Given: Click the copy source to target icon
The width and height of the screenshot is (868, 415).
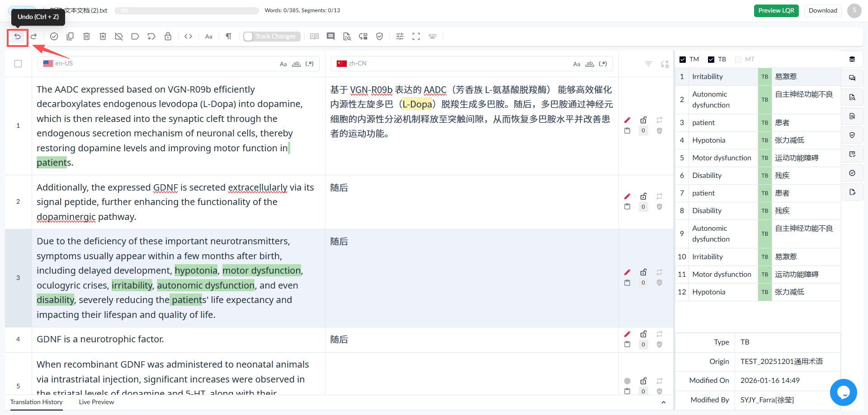Looking at the screenshot, I should (x=70, y=37).
